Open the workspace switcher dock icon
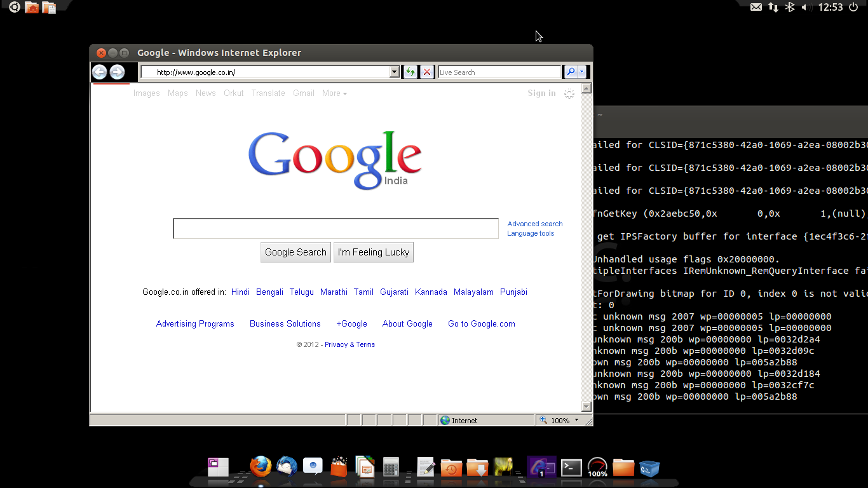This screenshot has width=868, height=488. pos(218,467)
